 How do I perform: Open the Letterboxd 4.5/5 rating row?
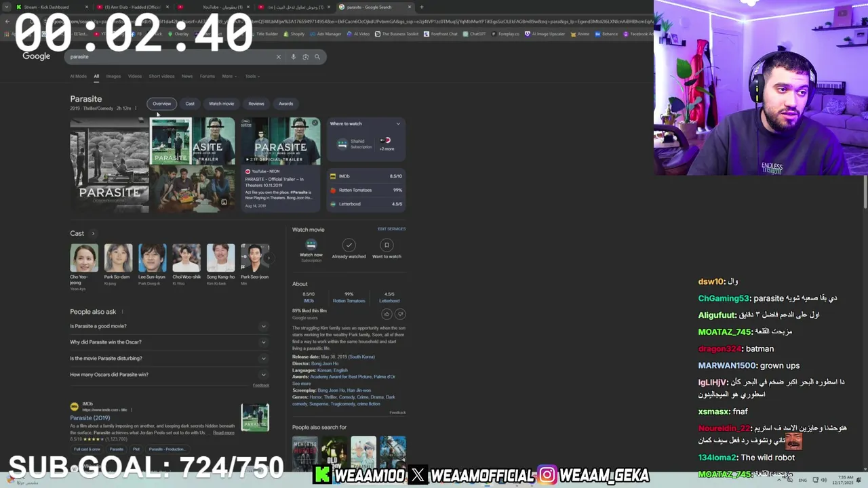(366, 204)
